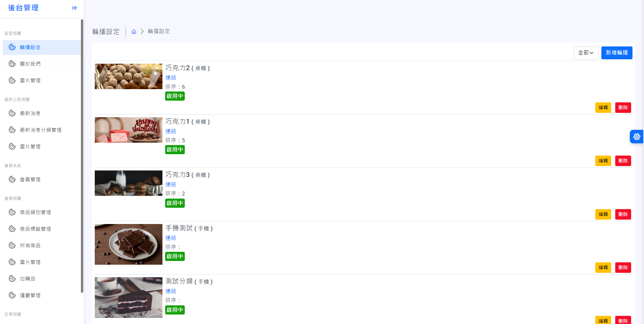The width and height of the screenshot is (644, 324).
Task: Select the 關於我們 icon in the sidebar
Action: (12, 64)
